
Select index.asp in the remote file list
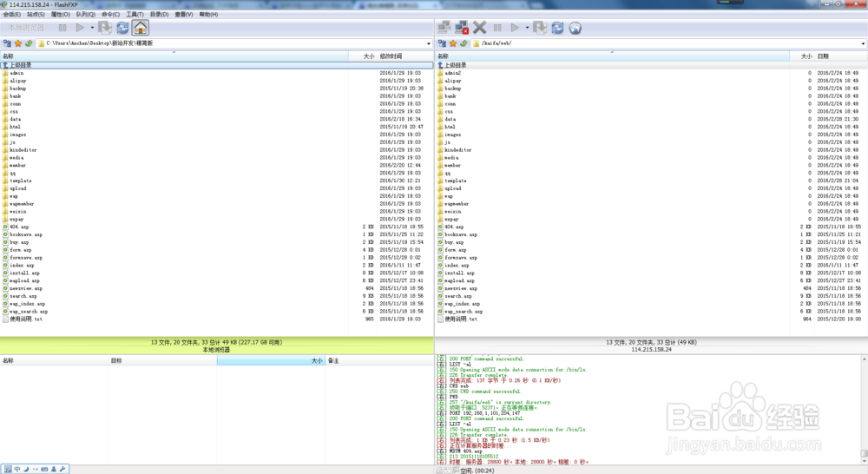[456, 266]
